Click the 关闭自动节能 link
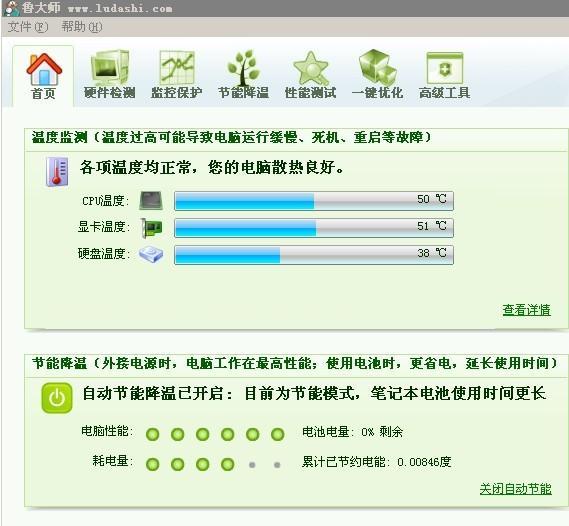The width and height of the screenshot is (569, 526). click(516, 489)
